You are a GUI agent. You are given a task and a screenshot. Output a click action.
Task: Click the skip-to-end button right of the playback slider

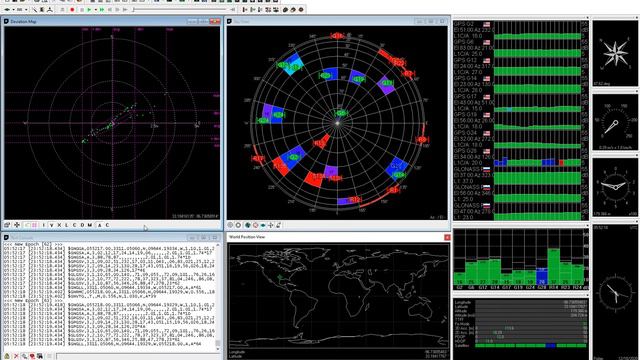(233, 9)
